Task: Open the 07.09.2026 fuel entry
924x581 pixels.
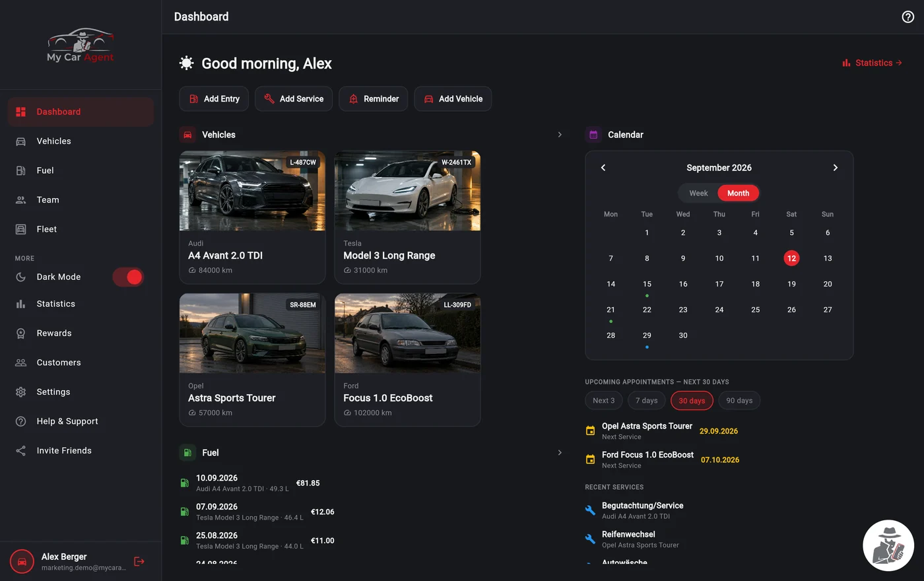Action: (257, 512)
